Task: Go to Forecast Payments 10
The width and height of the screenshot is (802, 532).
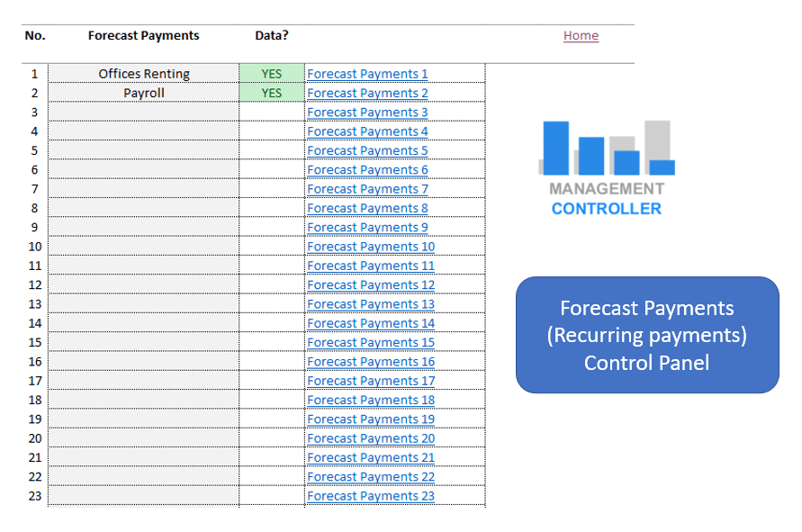Action: (x=370, y=247)
